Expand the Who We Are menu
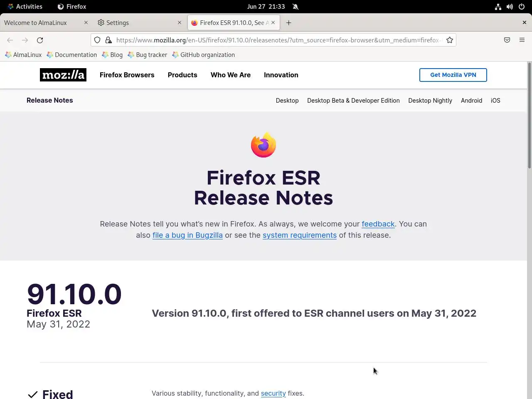Screen dimensions: 532x399 coord(231,75)
